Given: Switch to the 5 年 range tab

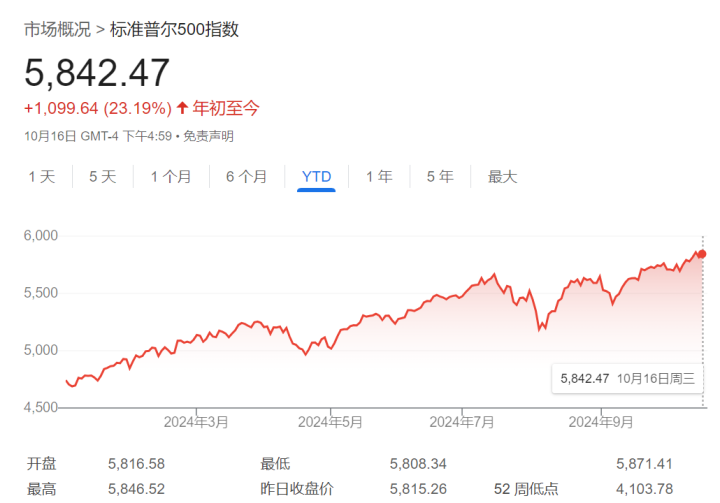Looking at the screenshot, I should click(x=440, y=176).
